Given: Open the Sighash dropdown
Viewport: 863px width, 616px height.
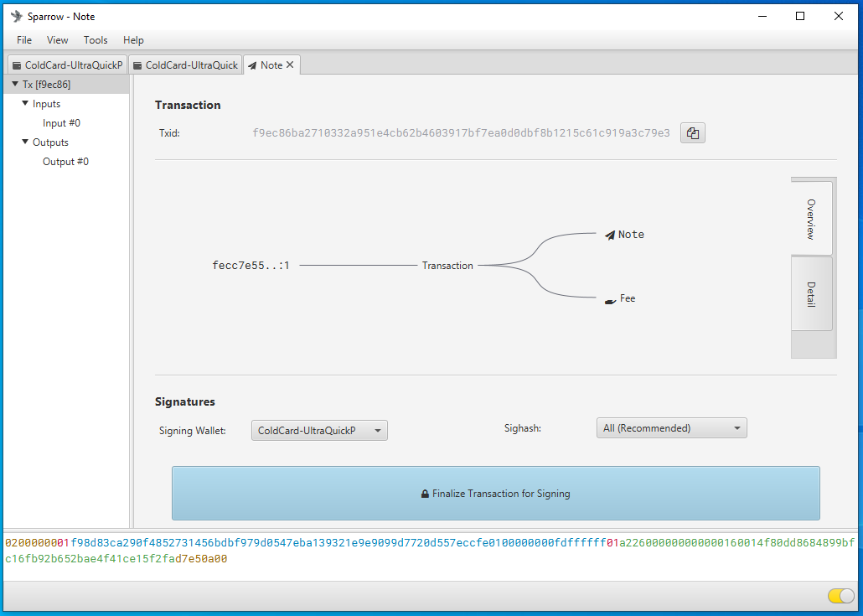Looking at the screenshot, I should point(671,427).
